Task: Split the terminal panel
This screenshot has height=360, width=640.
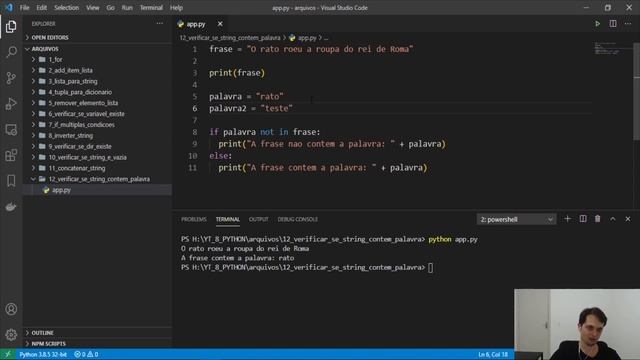Action: [583, 219]
